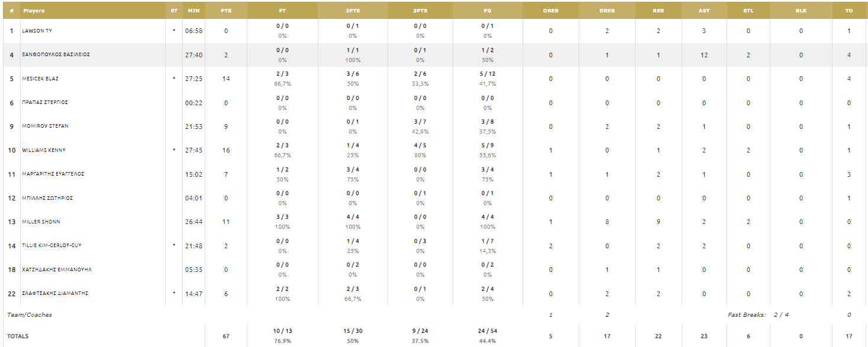This screenshot has height=347, width=868.
Task: Click the BLK column header
Action: (x=801, y=11)
